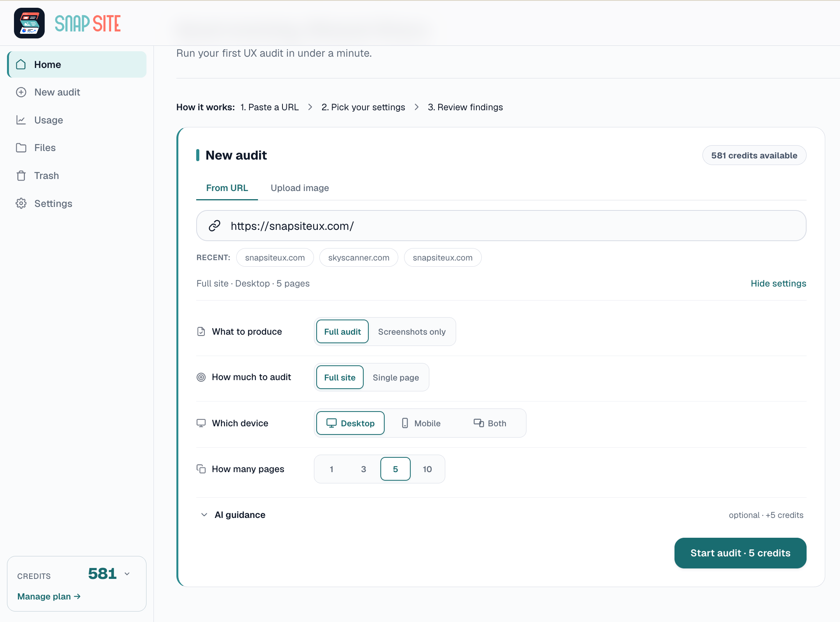Click the Files folder icon
Viewport: 840px width, 622px height.
21,148
